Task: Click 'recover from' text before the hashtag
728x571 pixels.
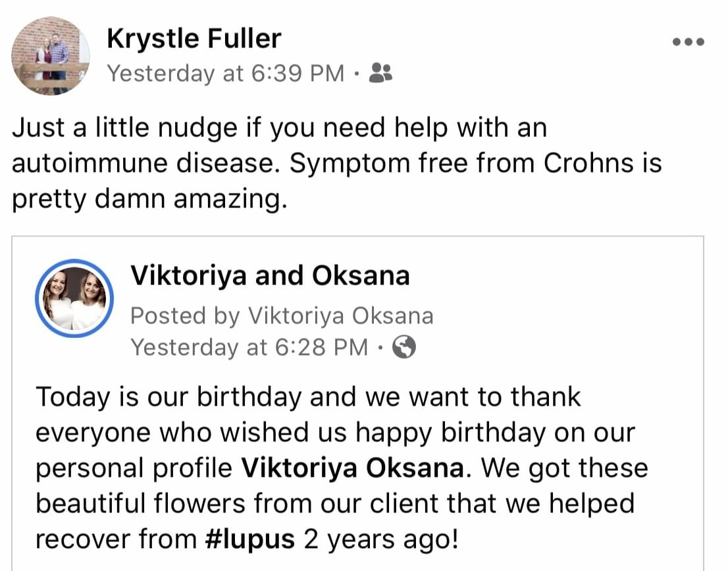Action: [x=116, y=539]
